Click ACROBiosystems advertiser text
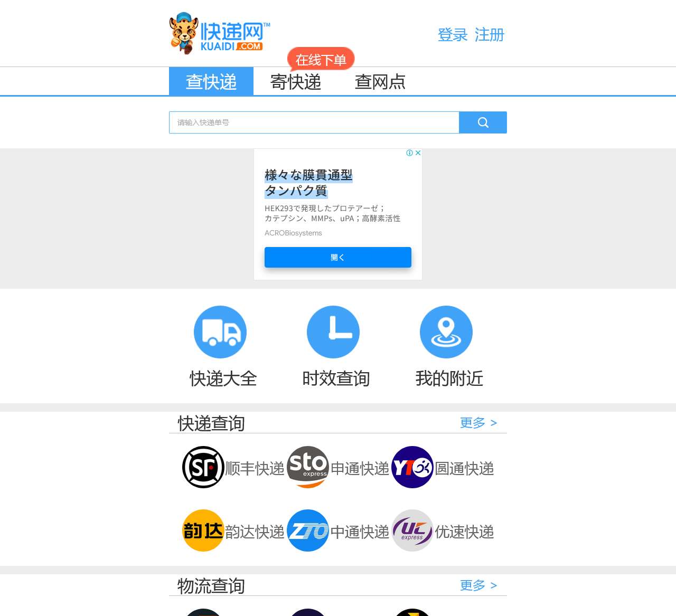Image resolution: width=676 pixels, height=616 pixels. (293, 233)
